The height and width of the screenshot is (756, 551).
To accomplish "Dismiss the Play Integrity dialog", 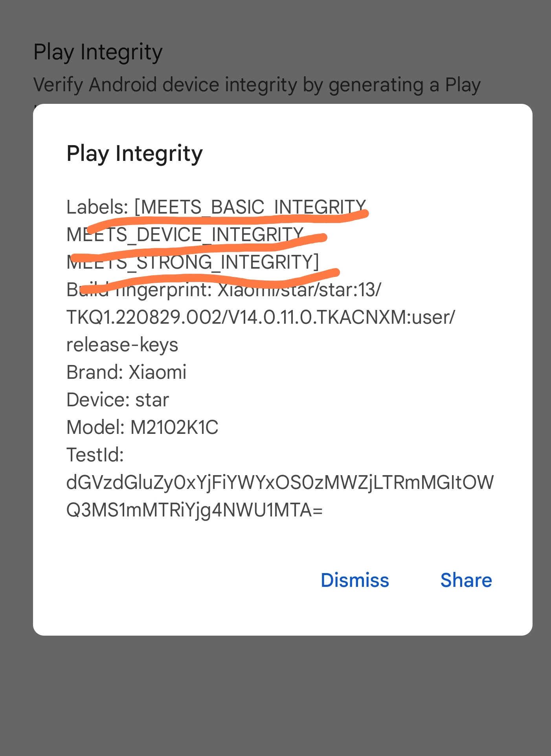I will click(355, 580).
